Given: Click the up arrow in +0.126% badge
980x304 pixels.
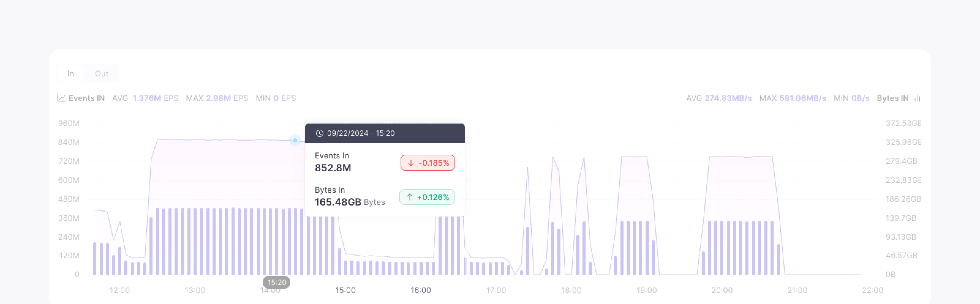Looking at the screenshot, I should pyautogui.click(x=409, y=197).
